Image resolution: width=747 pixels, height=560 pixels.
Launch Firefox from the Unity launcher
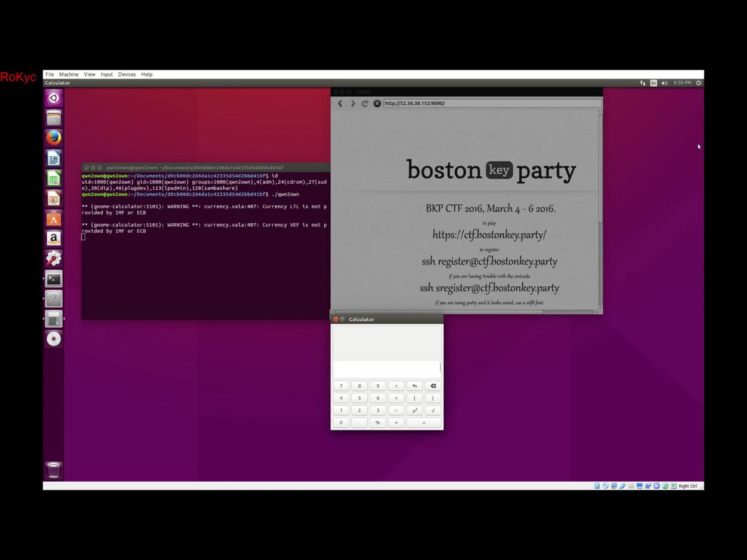54,138
